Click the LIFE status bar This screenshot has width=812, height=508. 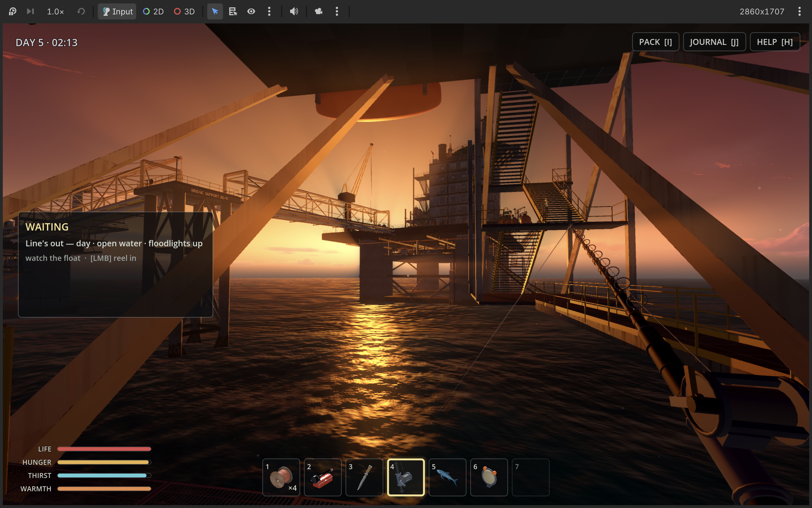pos(104,449)
